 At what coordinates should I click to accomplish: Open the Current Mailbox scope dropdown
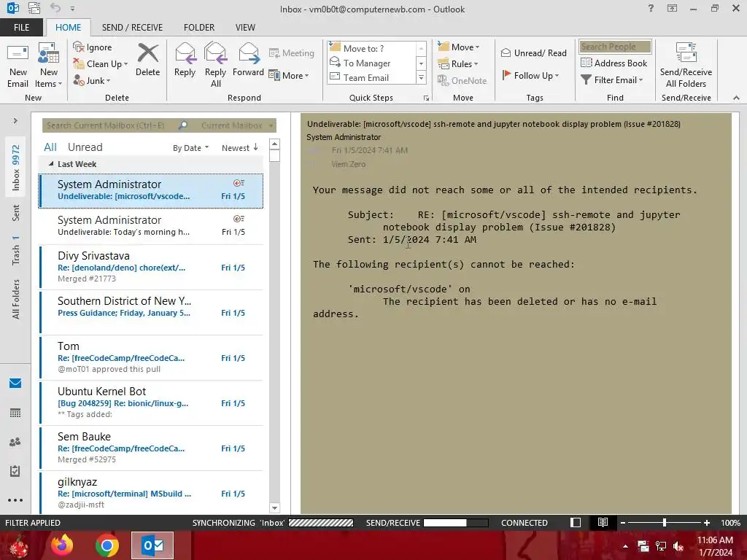[237, 125]
